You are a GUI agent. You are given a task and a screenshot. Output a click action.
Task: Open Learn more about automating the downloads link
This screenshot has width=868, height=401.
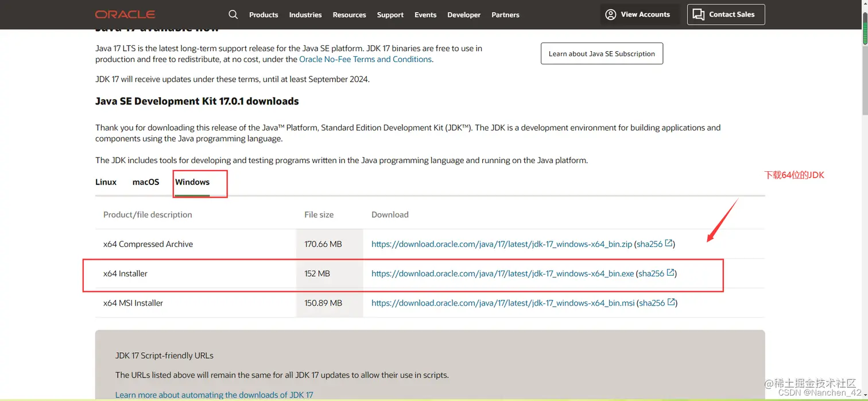click(x=214, y=395)
